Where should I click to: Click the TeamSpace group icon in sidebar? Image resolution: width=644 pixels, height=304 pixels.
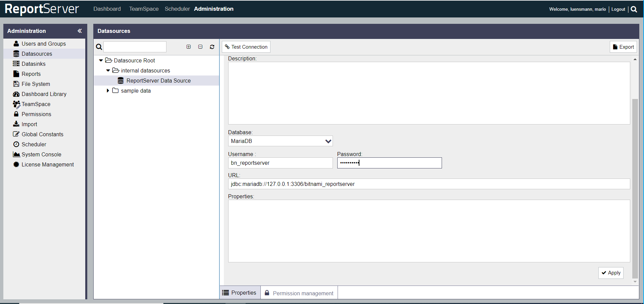pos(16,104)
